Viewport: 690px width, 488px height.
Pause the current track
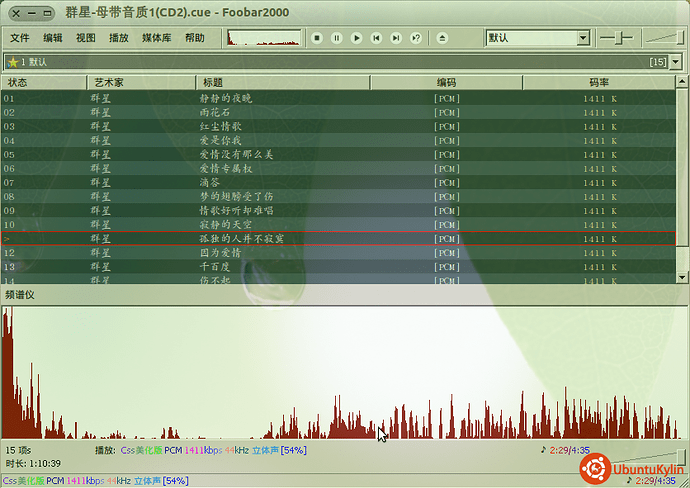pos(337,38)
